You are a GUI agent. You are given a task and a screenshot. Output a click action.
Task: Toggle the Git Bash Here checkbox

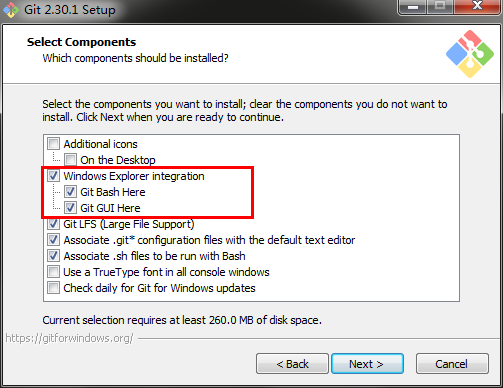point(70,192)
